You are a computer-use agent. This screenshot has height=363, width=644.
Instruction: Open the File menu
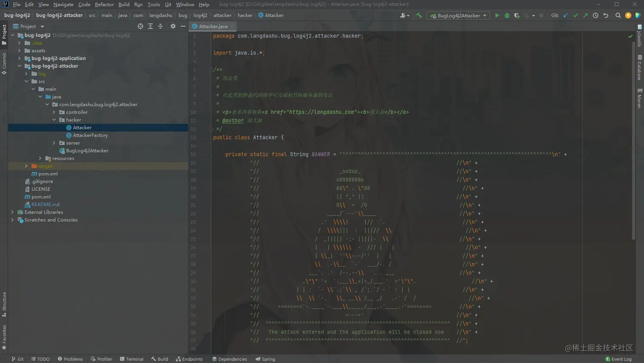pos(17,4)
